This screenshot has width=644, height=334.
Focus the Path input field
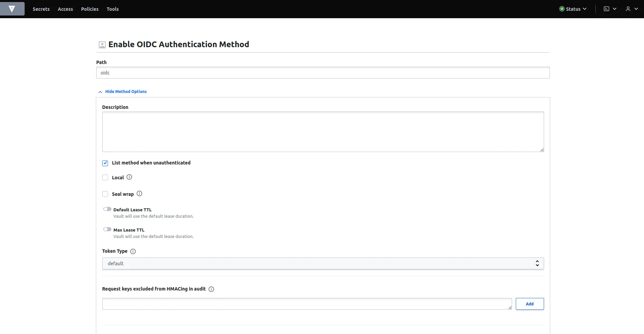[x=323, y=73]
